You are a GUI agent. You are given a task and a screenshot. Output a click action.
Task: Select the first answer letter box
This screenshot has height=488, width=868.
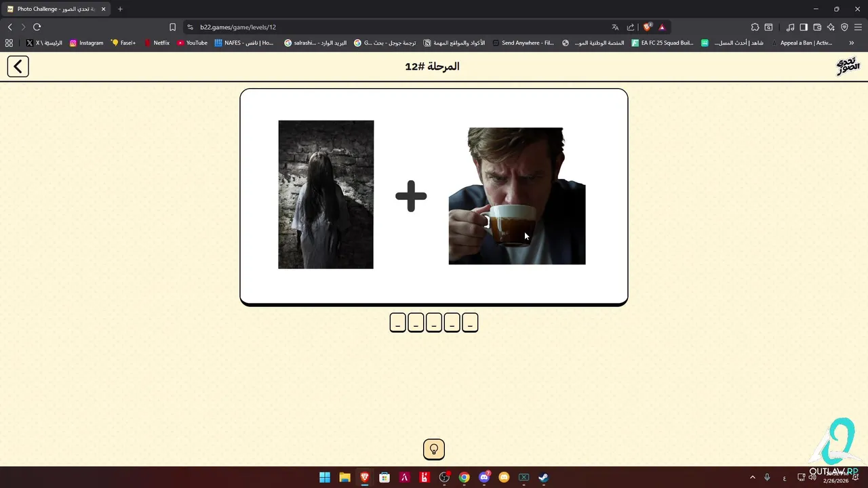[x=397, y=323]
